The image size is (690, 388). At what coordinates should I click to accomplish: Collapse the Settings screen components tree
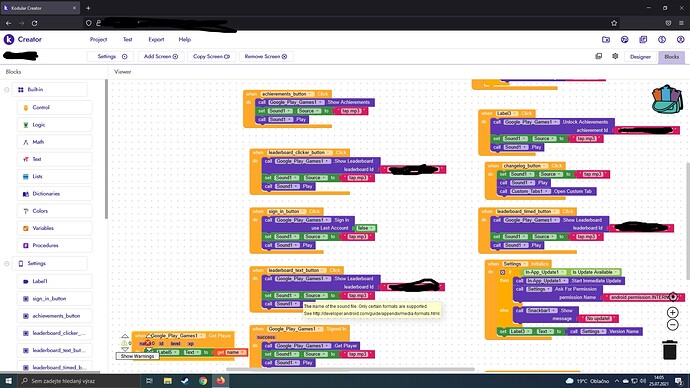(x=7, y=264)
